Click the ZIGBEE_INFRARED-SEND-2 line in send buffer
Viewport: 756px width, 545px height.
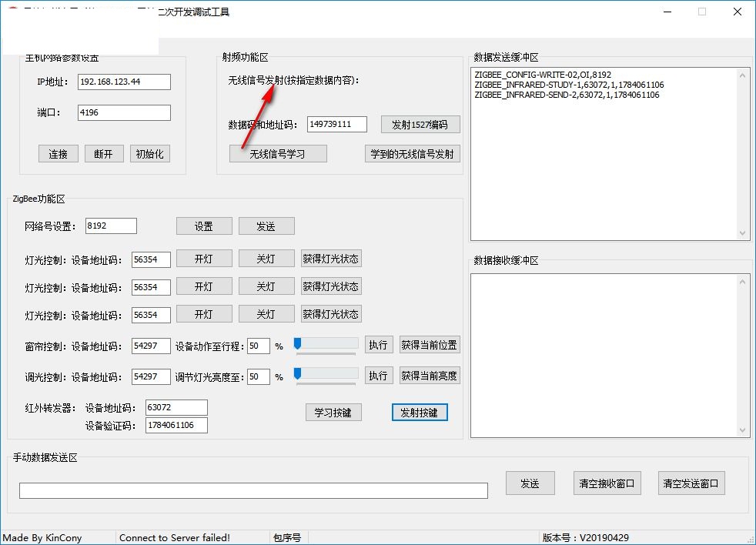[567, 95]
